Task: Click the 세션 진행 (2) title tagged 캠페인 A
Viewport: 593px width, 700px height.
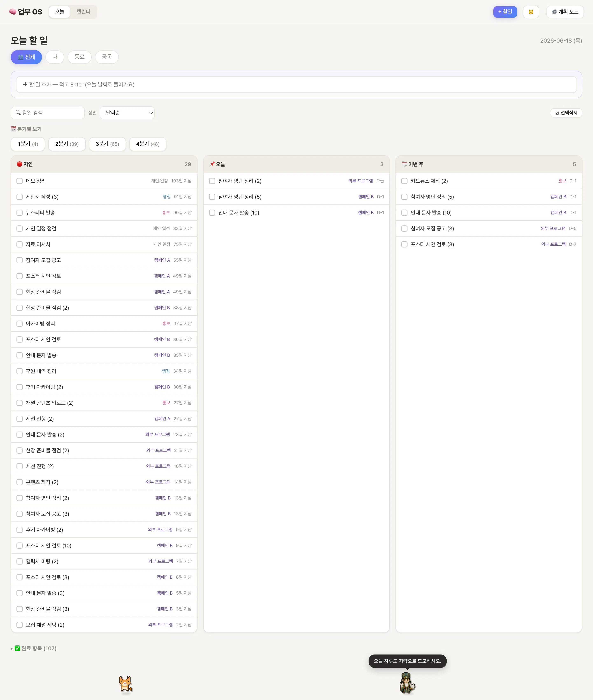Action: 40,418
